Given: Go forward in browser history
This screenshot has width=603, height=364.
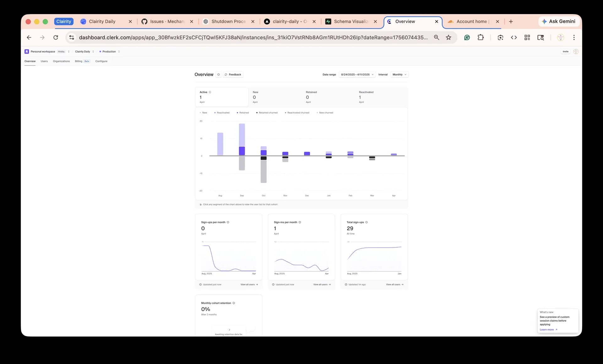Looking at the screenshot, I should tap(42, 37).
